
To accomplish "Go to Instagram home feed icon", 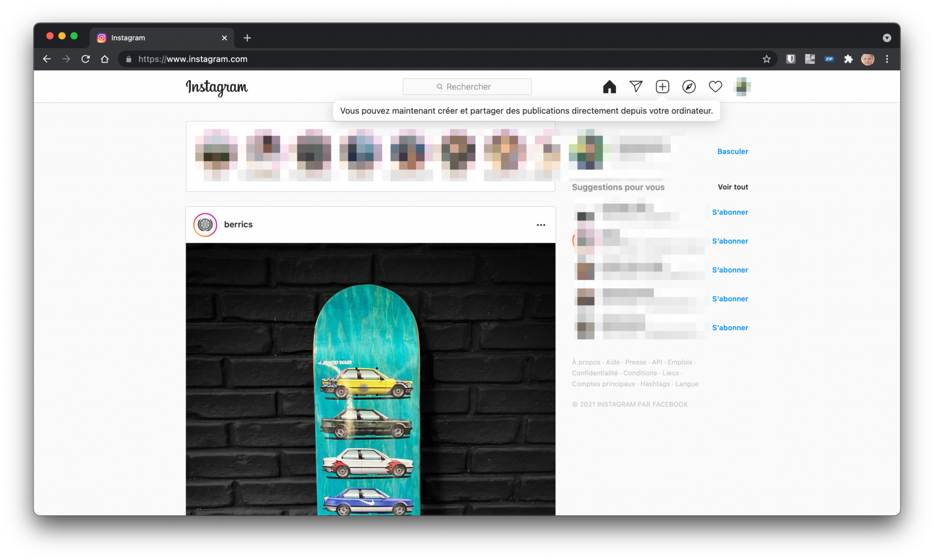I will point(609,87).
